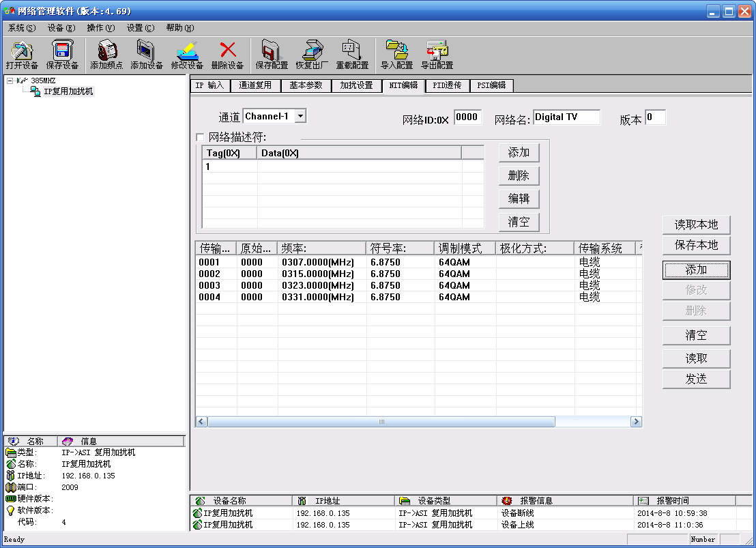This screenshot has width=756, height=548.
Task: Open the 设置 menu
Action: click(x=141, y=28)
